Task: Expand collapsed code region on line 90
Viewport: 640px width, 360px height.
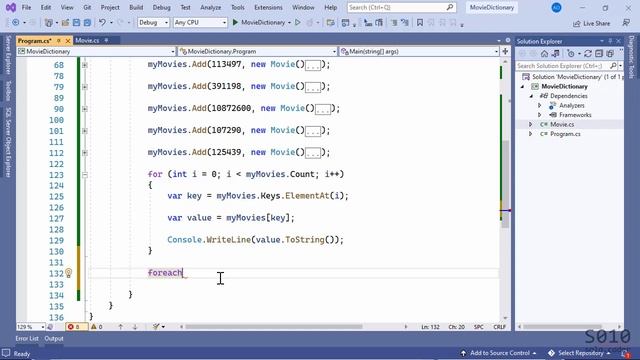Action: [84, 109]
